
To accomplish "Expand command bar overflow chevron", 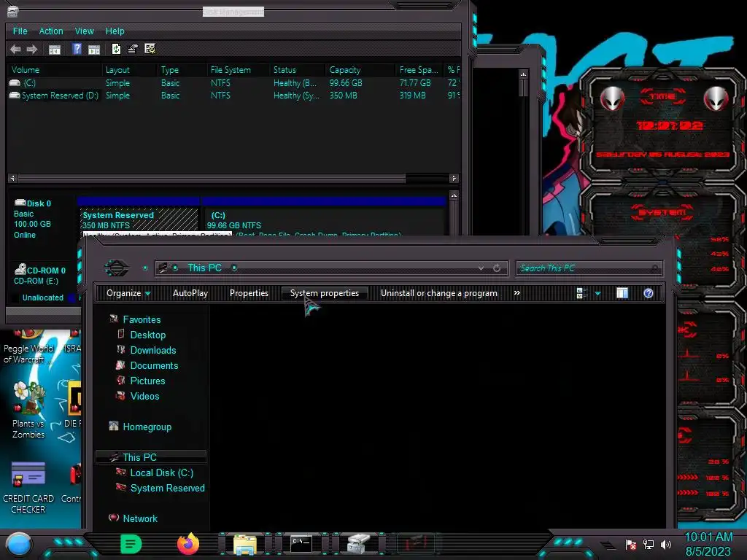I will pyautogui.click(x=517, y=293).
